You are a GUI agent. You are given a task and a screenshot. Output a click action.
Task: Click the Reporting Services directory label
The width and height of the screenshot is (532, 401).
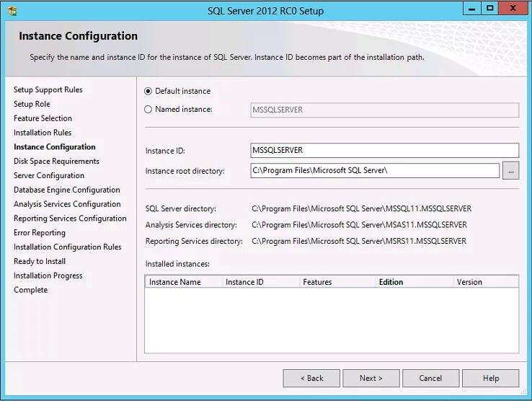tap(194, 241)
